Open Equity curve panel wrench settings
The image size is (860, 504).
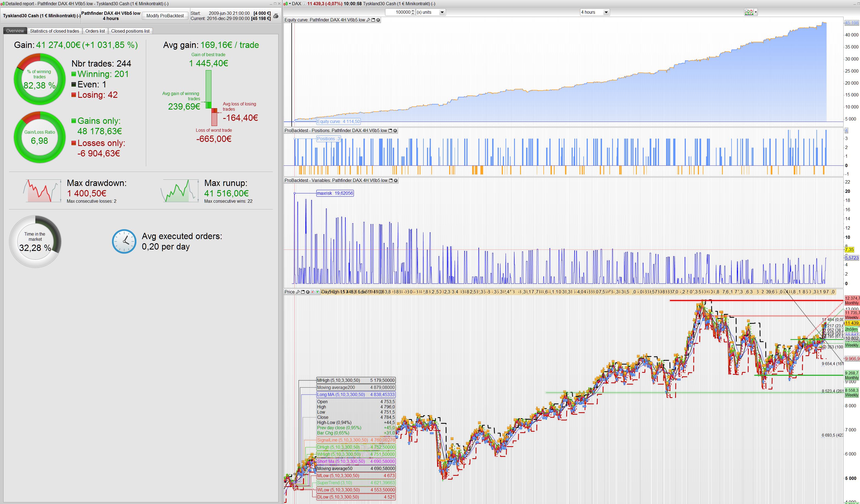click(x=368, y=20)
